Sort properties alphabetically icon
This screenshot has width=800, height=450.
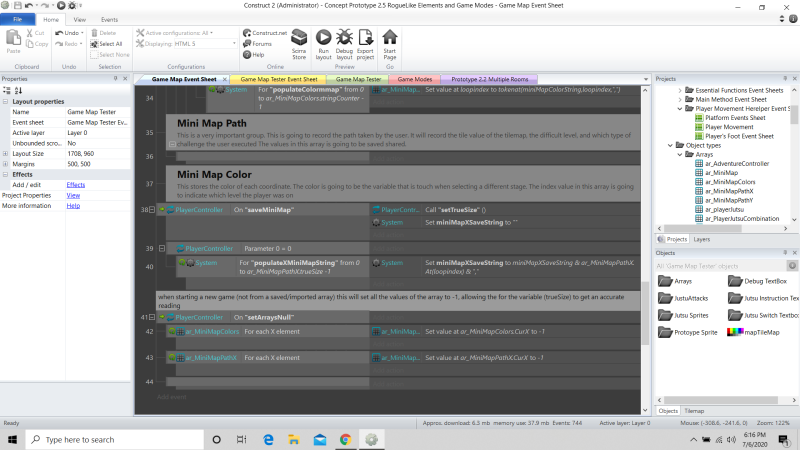[x=18, y=90]
